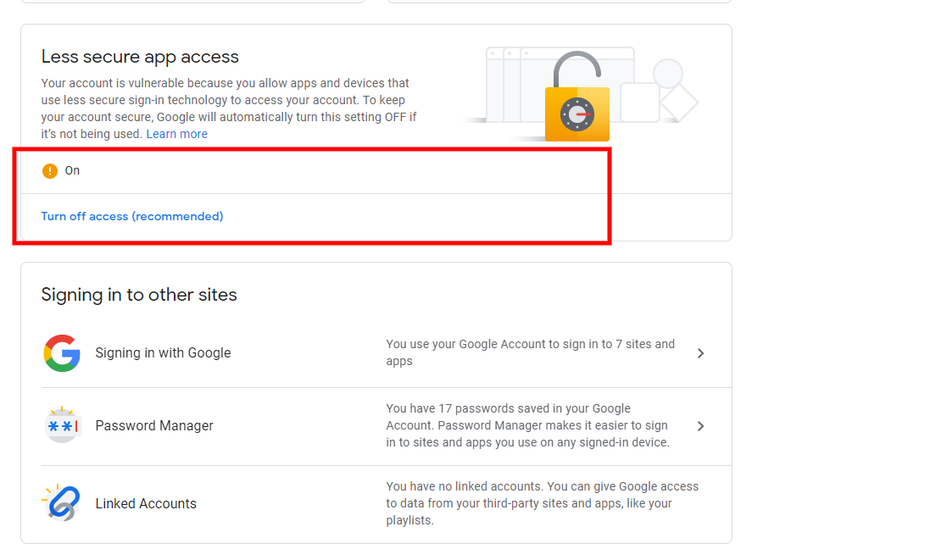
Task: Open the Learn more link
Action: tap(176, 134)
